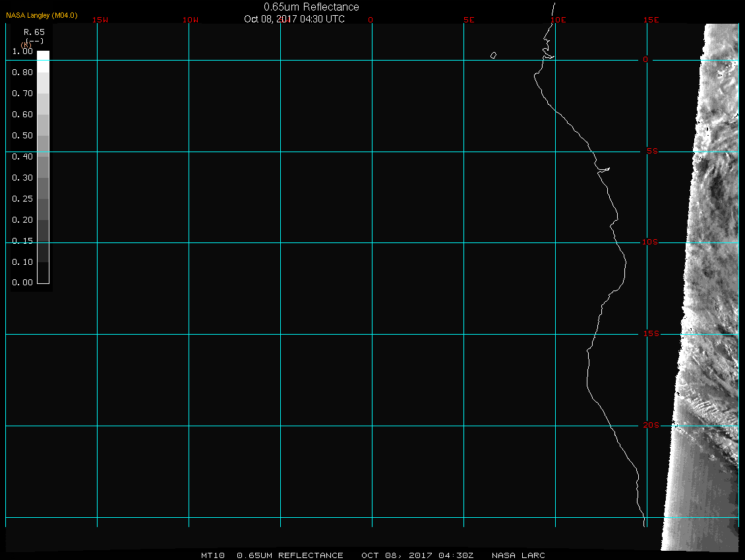This screenshot has width=745, height=560.
Task: Click the 'MT10' footer text
Action: click(212, 555)
